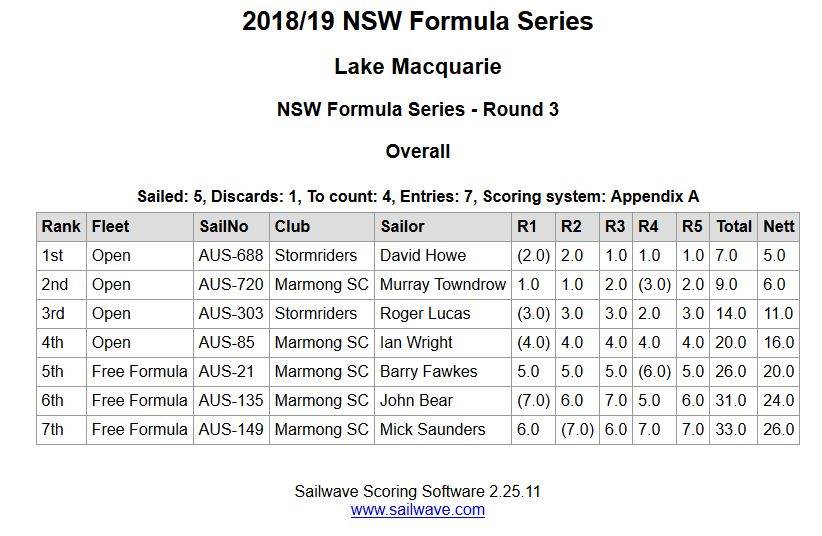Select Murray Towndrow in the table
822x536 pixels.
[442, 285]
